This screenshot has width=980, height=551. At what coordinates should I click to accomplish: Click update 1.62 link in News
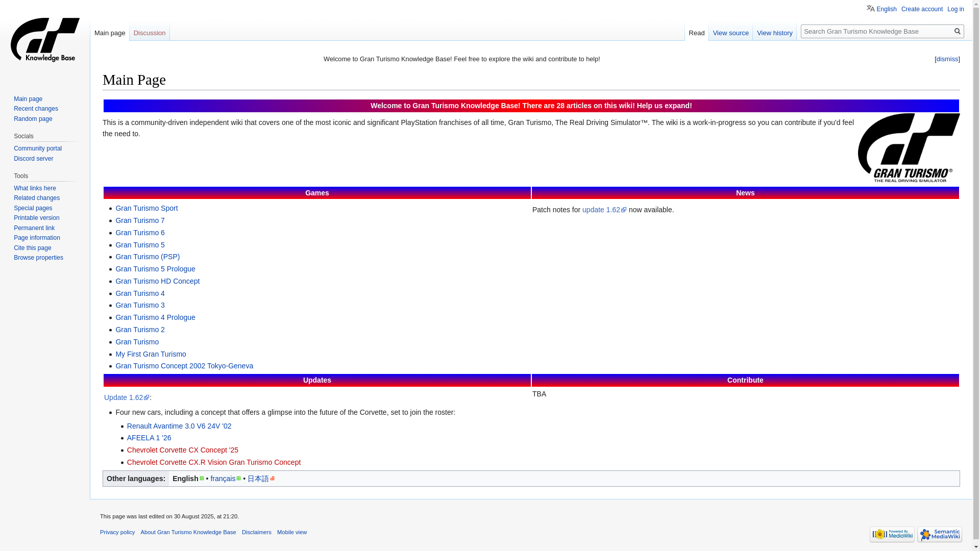604,210
